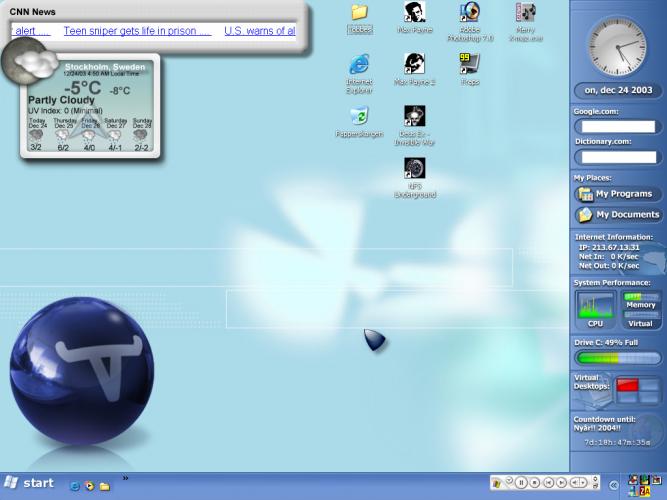Expand the Quick Launch overflow chevron

coord(125,479)
